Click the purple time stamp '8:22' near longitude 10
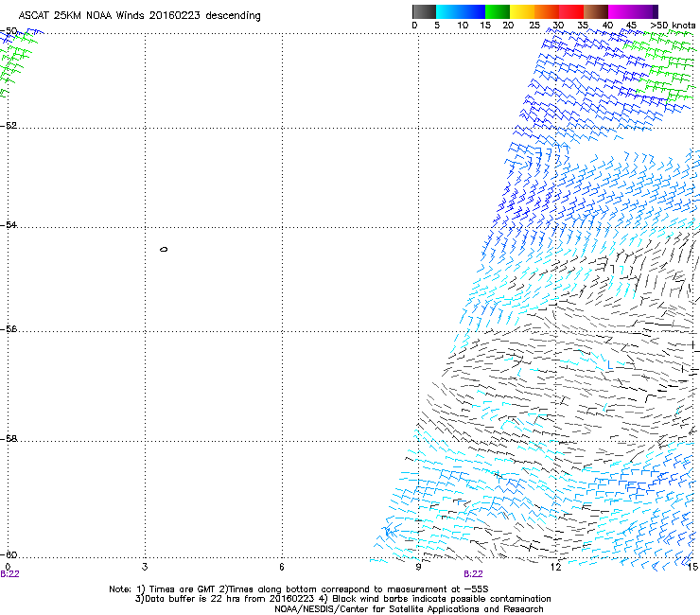Screen dimensions: 700x615 473,574
